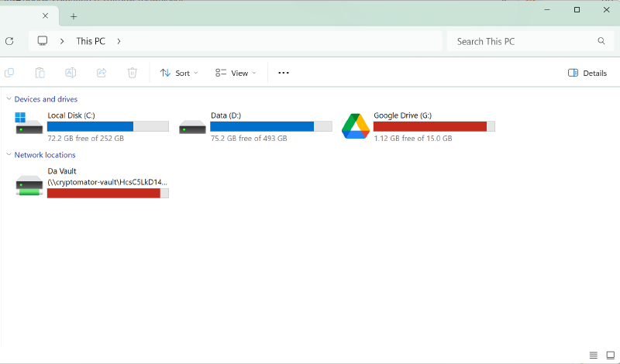Add a new tab with the plus button

click(x=74, y=15)
